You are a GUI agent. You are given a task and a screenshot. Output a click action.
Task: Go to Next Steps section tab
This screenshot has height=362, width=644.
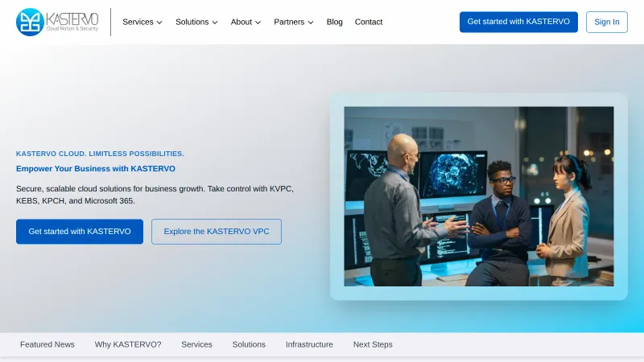point(373,344)
